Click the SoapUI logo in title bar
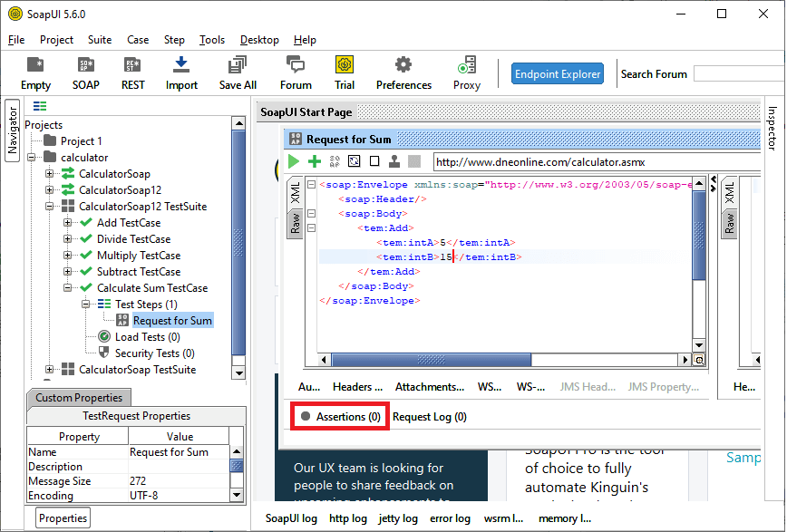 [x=15, y=15]
